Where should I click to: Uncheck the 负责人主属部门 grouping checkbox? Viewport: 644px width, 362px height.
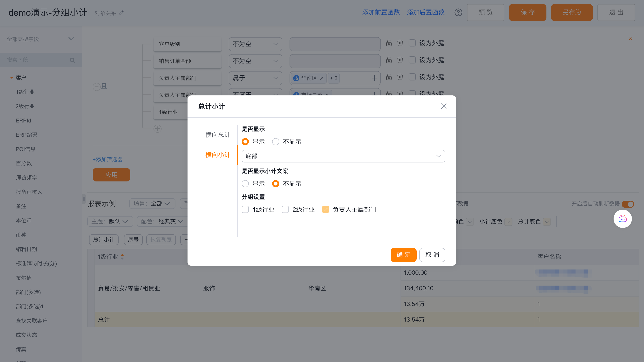pyautogui.click(x=326, y=209)
